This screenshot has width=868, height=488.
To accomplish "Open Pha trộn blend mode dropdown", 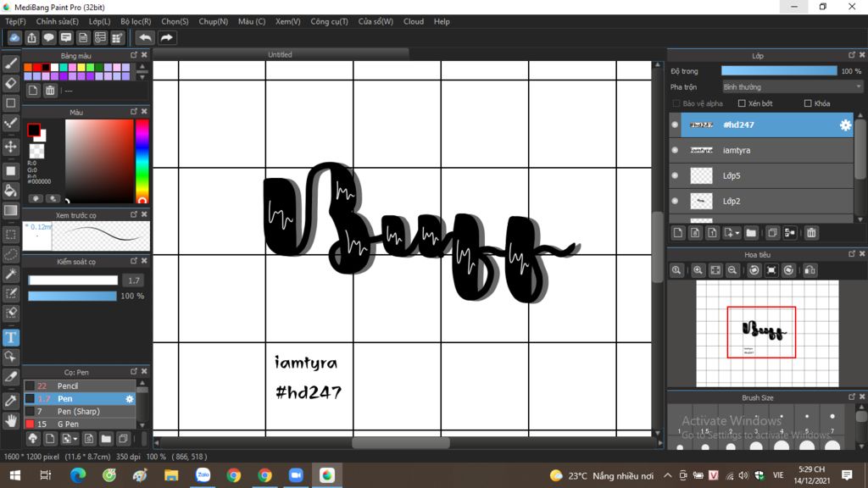I will pyautogui.click(x=793, y=87).
